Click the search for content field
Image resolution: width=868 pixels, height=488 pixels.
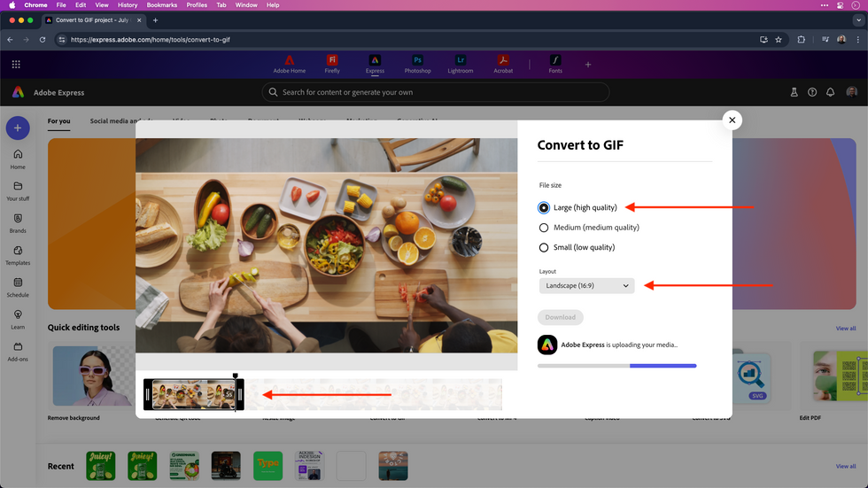(436, 92)
